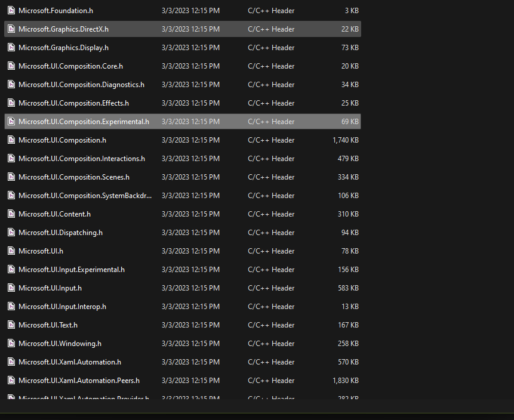
Task: Select the file name Microsoft.UI.Composition.Scenes.h
Action: [x=74, y=177]
